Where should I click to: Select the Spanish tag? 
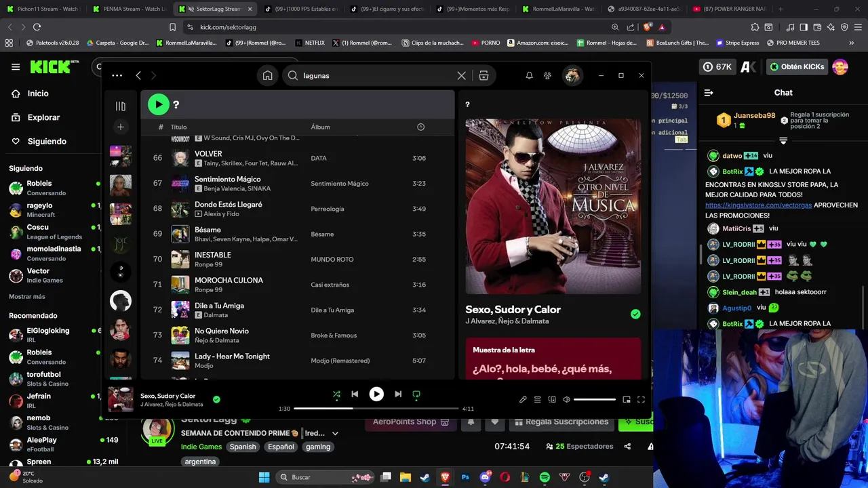point(243,447)
